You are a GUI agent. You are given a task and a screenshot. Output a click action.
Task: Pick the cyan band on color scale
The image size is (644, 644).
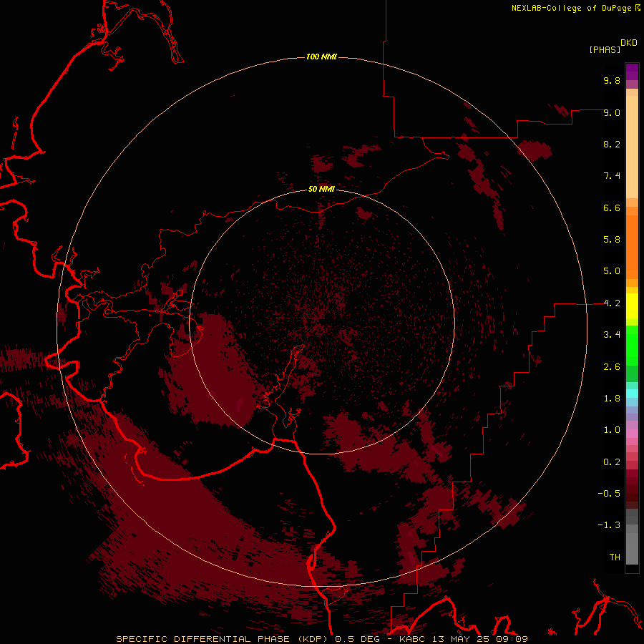tap(632, 394)
